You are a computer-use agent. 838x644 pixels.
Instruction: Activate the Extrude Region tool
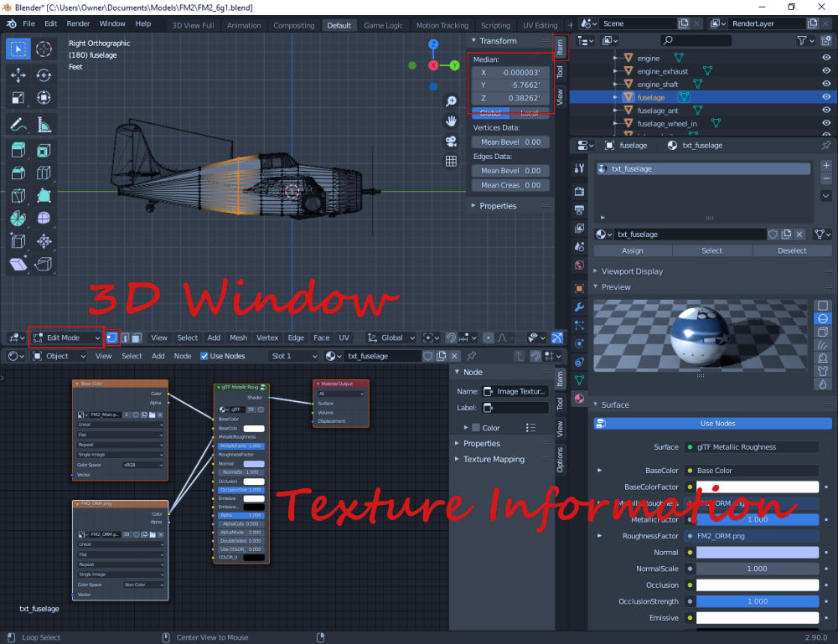(18, 151)
